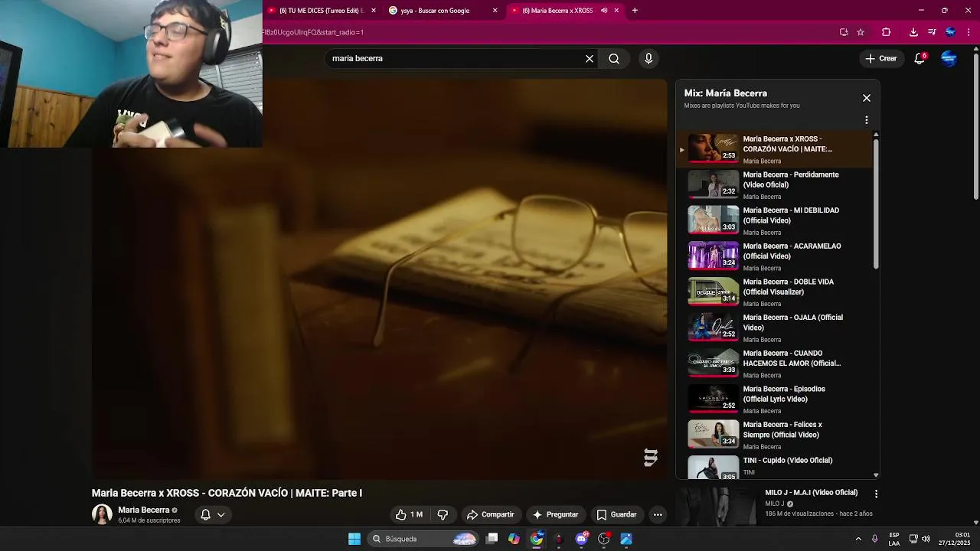Open OBS icon on the taskbar
Screen dimensions: 980x551
pos(604,539)
